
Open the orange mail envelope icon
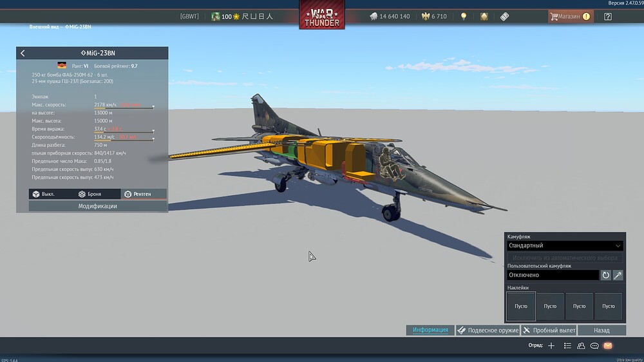(608, 345)
